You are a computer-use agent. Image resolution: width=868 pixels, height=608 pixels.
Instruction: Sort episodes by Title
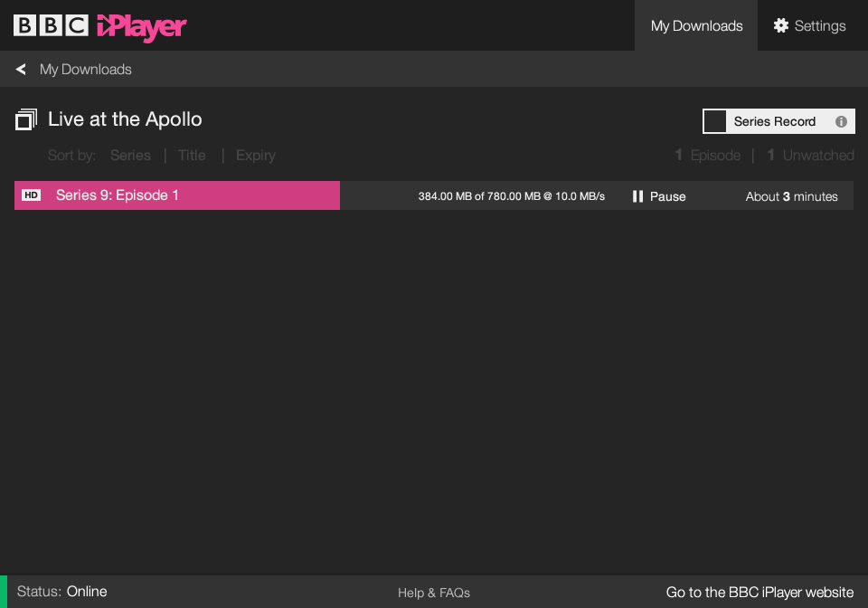192,156
